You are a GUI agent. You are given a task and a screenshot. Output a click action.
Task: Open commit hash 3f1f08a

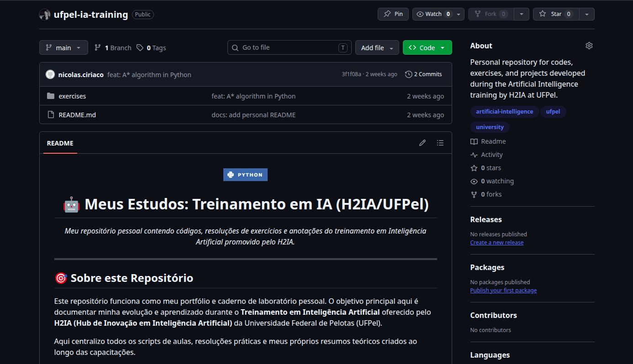coord(351,74)
